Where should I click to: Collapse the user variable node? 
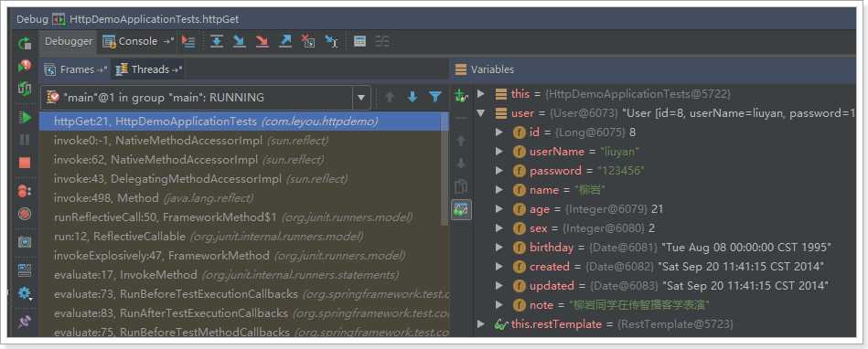coord(480,112)
